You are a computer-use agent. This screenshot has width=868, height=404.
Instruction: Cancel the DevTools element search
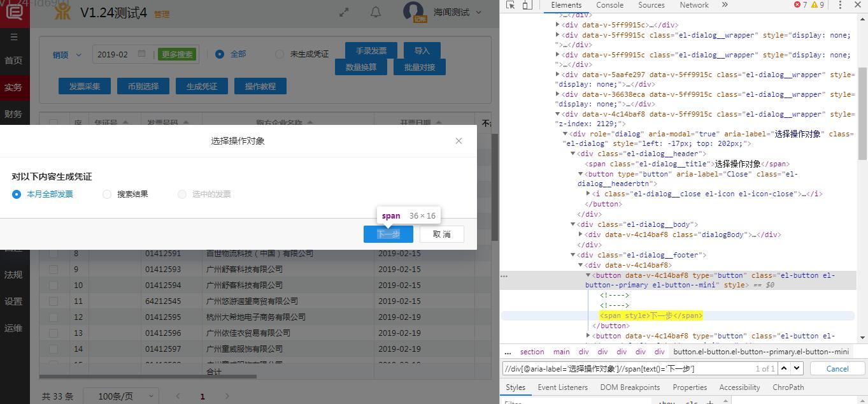pyautogui.click(x=837, y=368)
